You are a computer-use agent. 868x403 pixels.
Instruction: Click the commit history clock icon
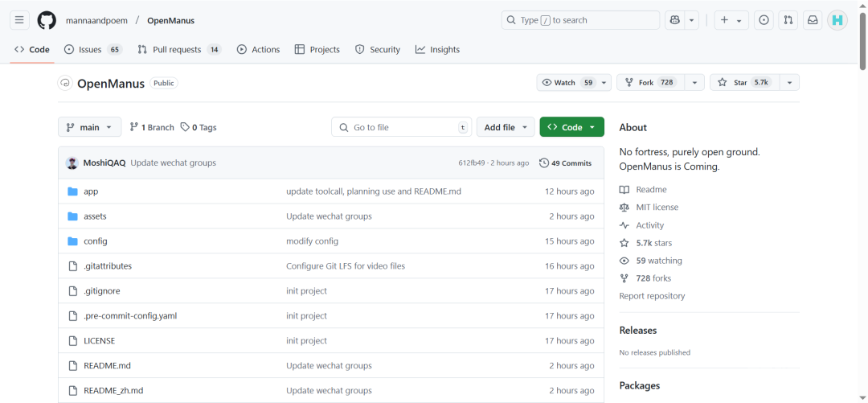(x=544, y=163)
